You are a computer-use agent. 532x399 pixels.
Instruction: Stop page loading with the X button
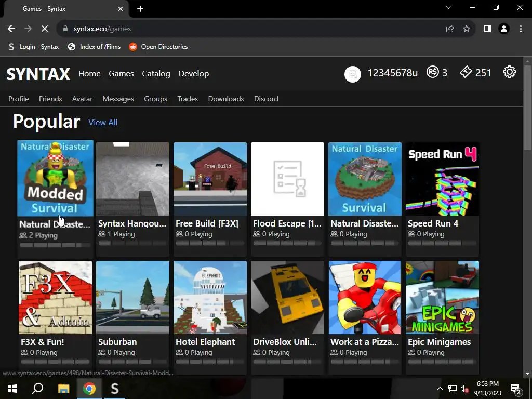(x=45, y=29)
